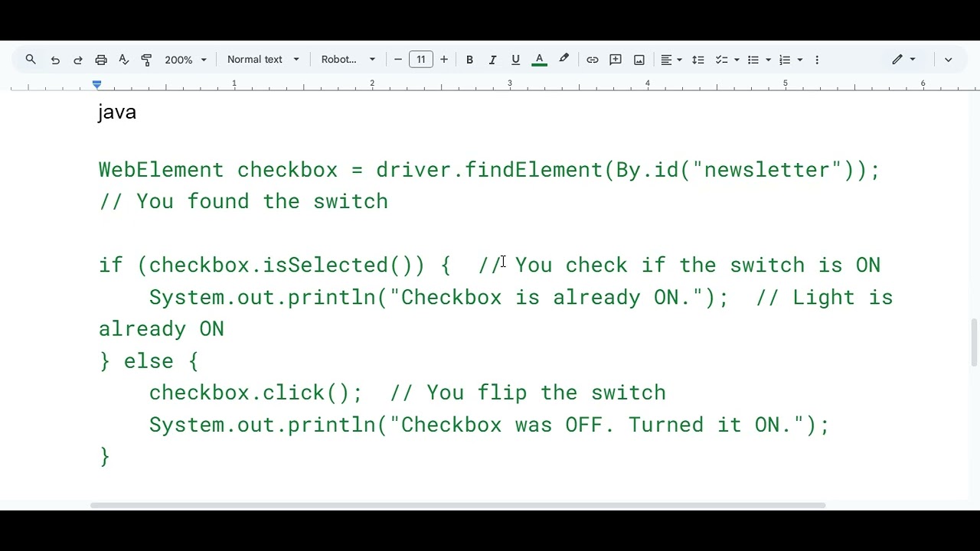Image resolution: width=980 pixels, height=551 pixels.
Task: Click the "newsletter" string in findElement
Action: click(x=767, y=170)
